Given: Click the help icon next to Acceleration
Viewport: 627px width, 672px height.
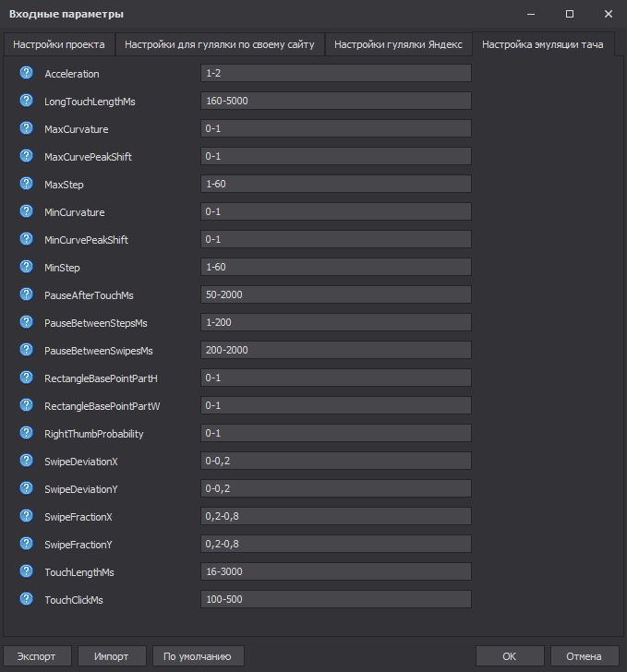Looking at the screenshot, I should 26,73.
